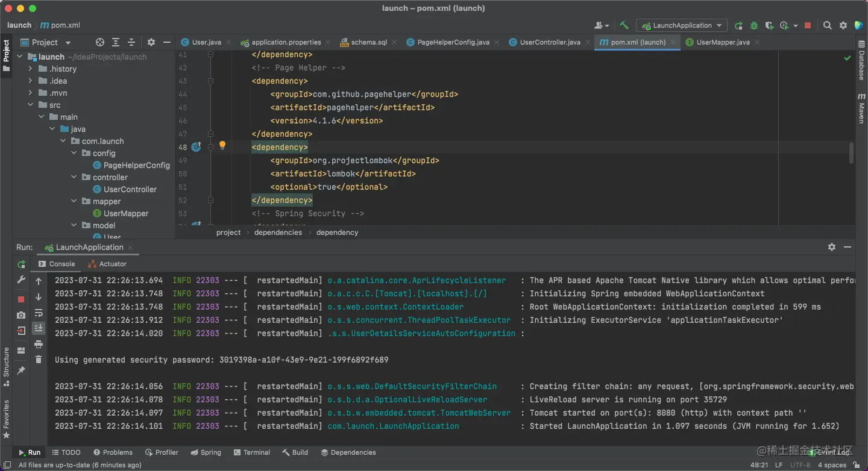Toggle the Project side tool button
This screenshot has width=868, height=471.
point(7,55)
